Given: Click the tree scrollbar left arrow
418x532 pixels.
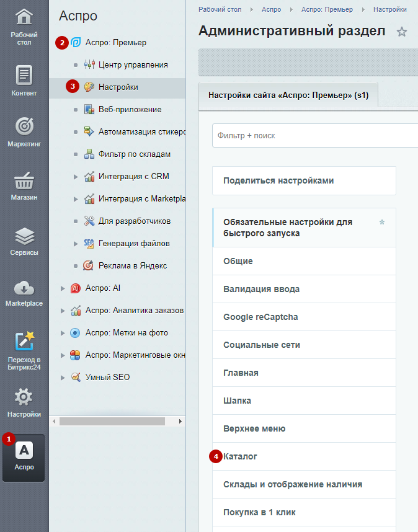Looking at the screenshot, I should (x=54, y=421).
